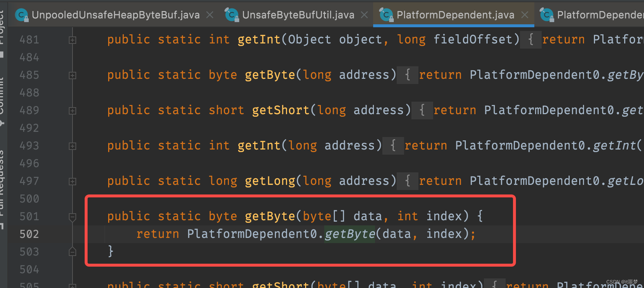The height and width of the screenshot is (288, 644).
Task: Close the UnpooledUnsafeHeapByteBuf.java tab
Action: 210,15
